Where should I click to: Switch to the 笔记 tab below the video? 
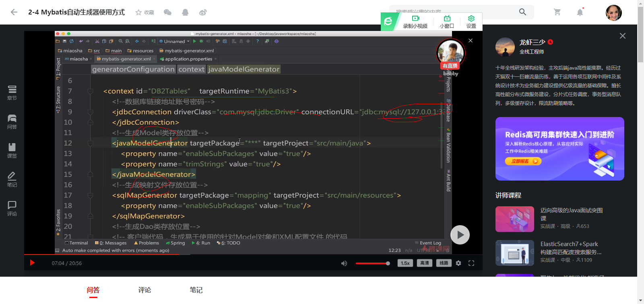click(x=196, y=290)
